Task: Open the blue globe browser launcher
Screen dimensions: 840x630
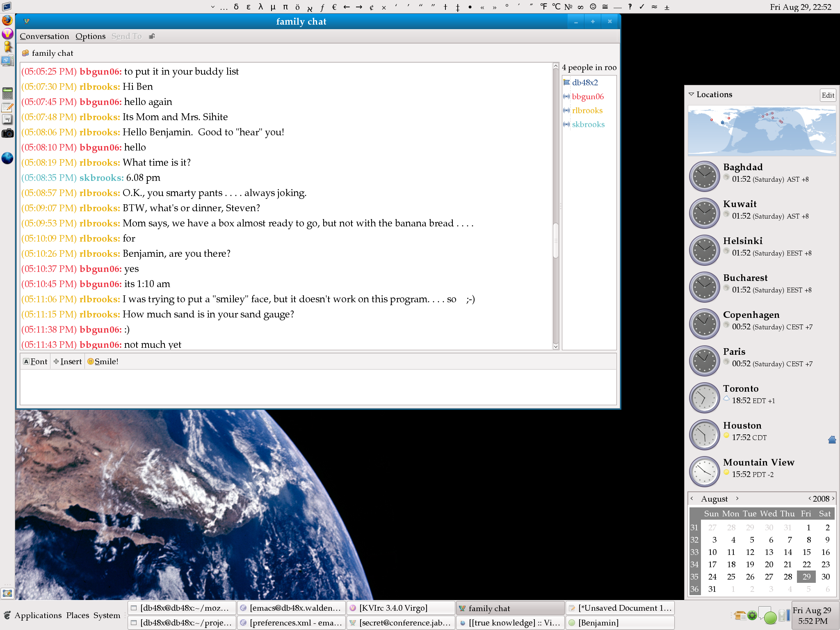Action: point(7,158)
